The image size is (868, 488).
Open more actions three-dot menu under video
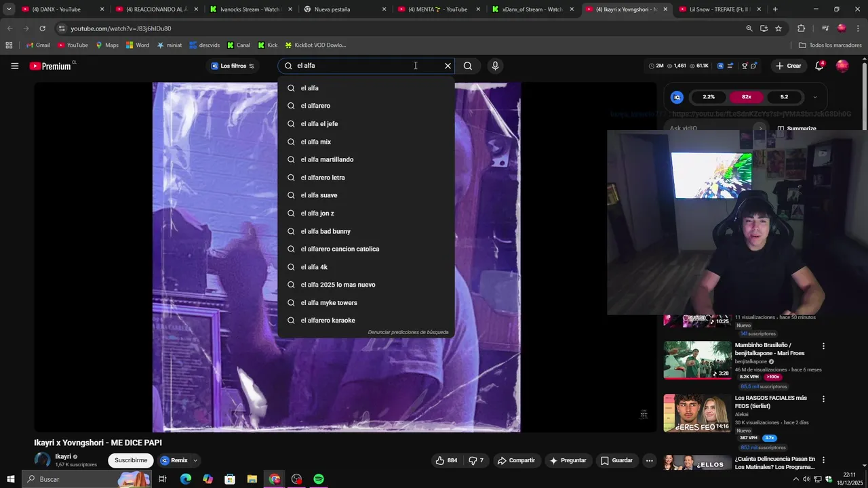click(x=649, y=460)
